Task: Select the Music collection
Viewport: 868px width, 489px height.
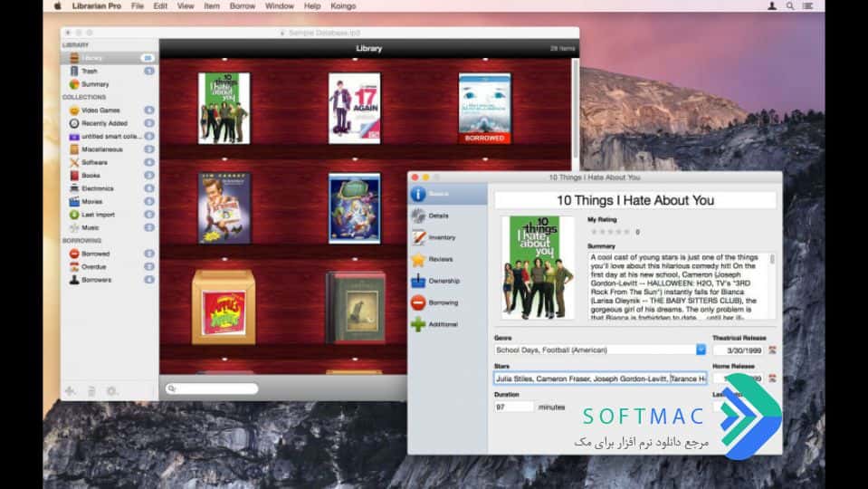Action: coord(109,227)
